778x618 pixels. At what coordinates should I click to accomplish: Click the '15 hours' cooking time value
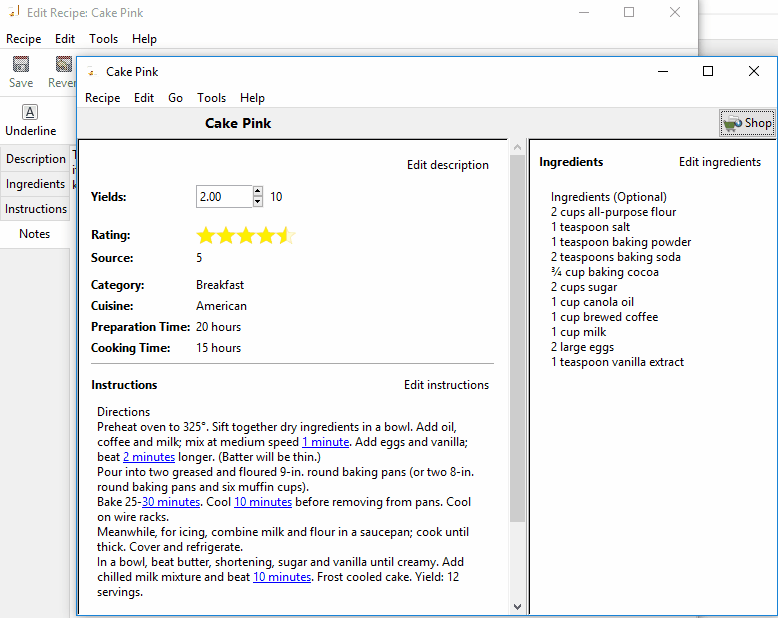[218, 348]
